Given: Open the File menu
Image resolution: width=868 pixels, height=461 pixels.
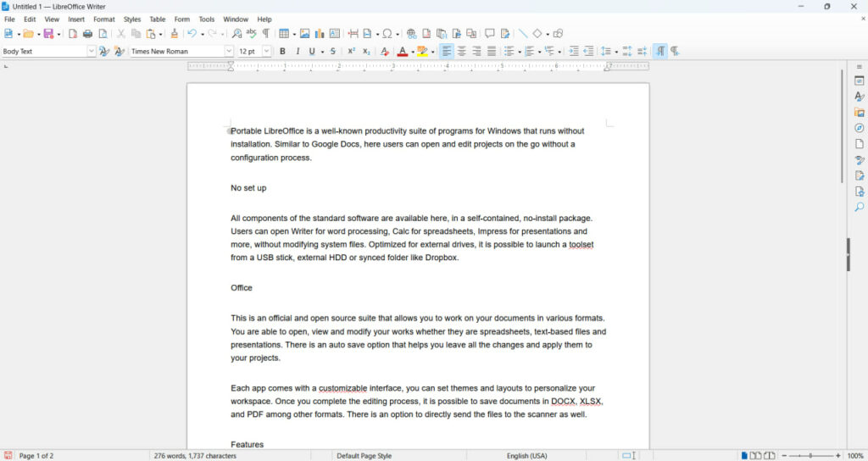Looking at the screenshot, I should (9, 19).
